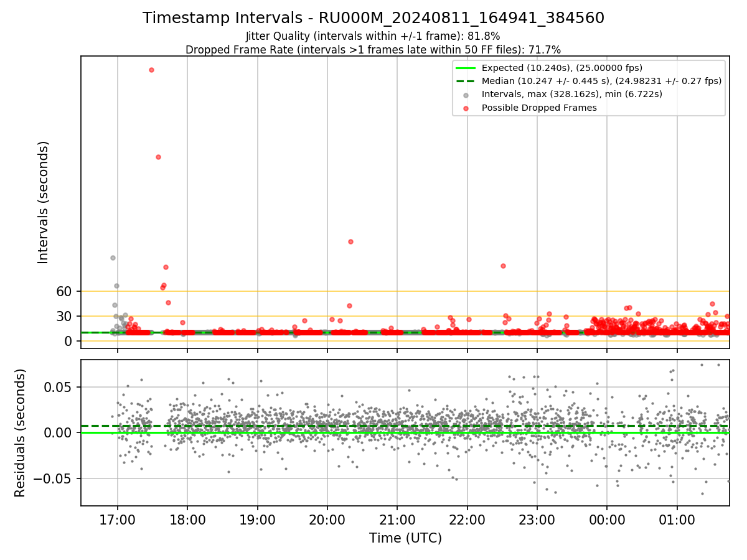This screenshot has width=747, height=560.
Task: Click the 21:00 x-axis tick label
Action: [397, 520]
